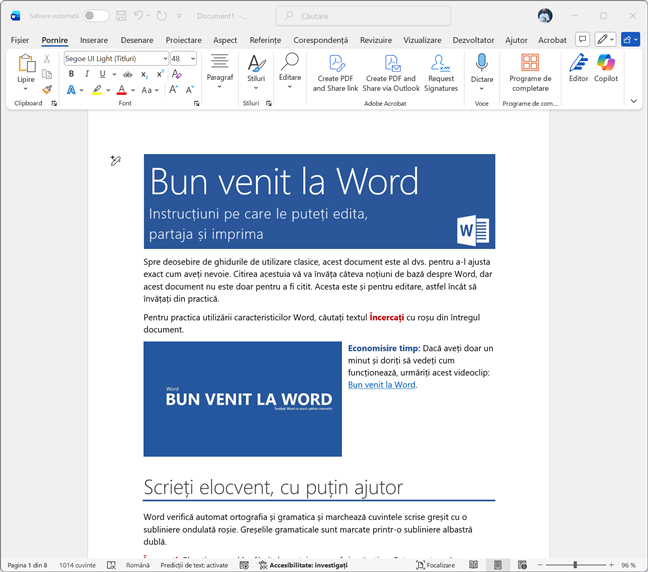Click the 1014 cuvinte word count

pos(77,565)
